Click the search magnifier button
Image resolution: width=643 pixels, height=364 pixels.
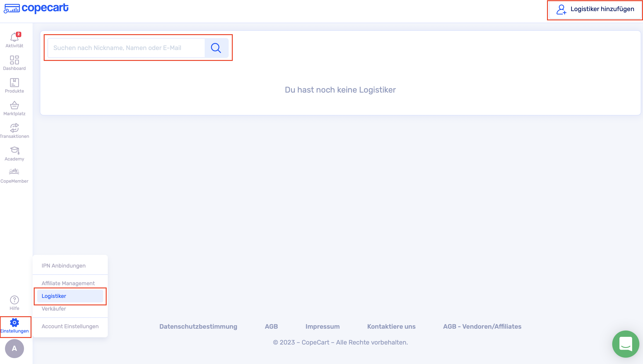pos(216,48)
